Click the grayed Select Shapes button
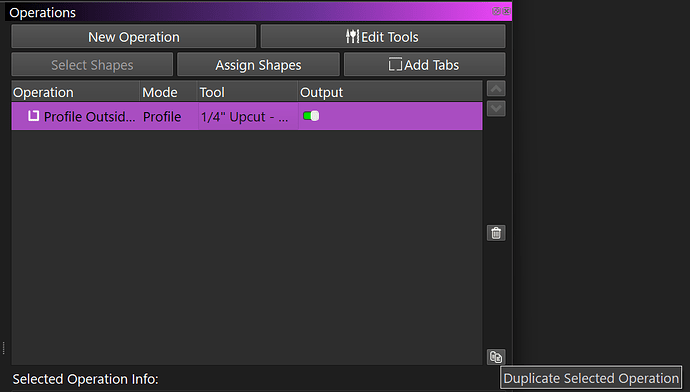This screenshot has width=690, height=392. pyautogui.click(x=92, y=65)
